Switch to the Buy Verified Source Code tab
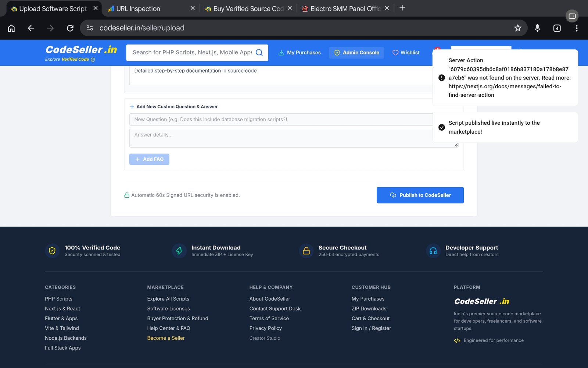588x368 pixels. click(x=248, y=8)
